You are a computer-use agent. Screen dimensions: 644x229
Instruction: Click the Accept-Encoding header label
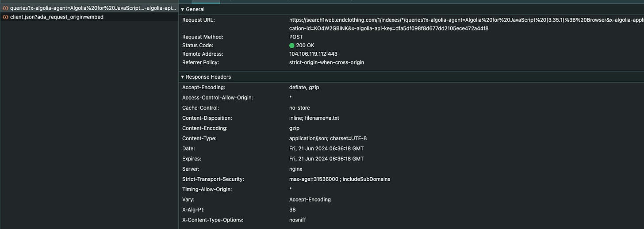click(x=203, y=88)
